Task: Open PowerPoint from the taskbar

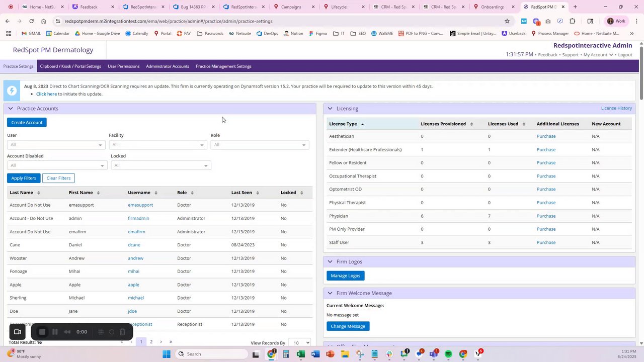Action: [x=330, y=354]
